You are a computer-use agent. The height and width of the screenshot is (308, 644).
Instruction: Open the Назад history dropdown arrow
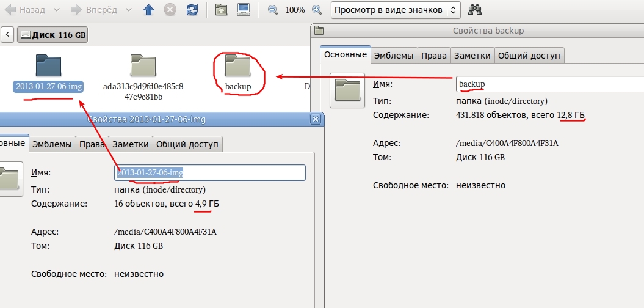point(57,10)
